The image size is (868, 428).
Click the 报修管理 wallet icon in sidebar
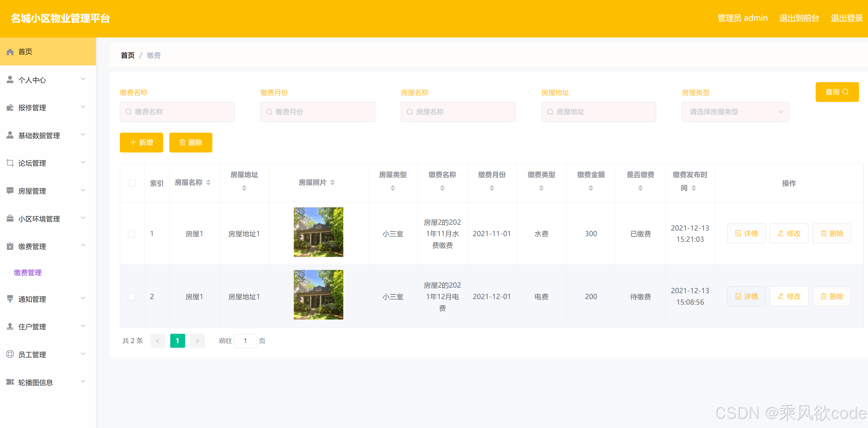click(10, 108)
